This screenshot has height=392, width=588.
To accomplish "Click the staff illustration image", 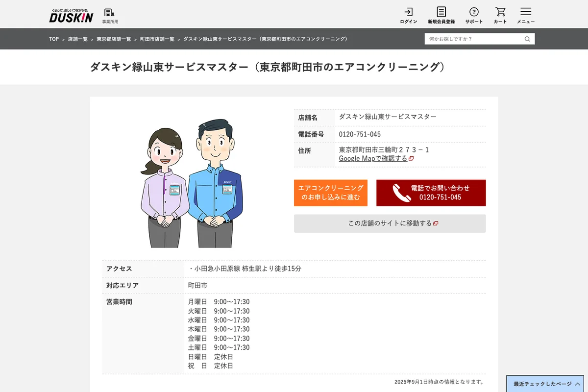I will (x=192, y=183).
